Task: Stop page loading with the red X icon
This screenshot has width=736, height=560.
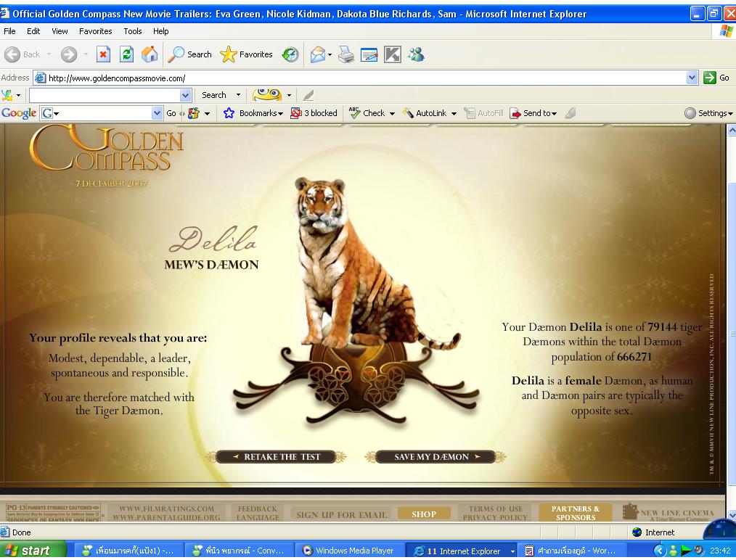Action: pyautogui.click(x=103, y=54)
